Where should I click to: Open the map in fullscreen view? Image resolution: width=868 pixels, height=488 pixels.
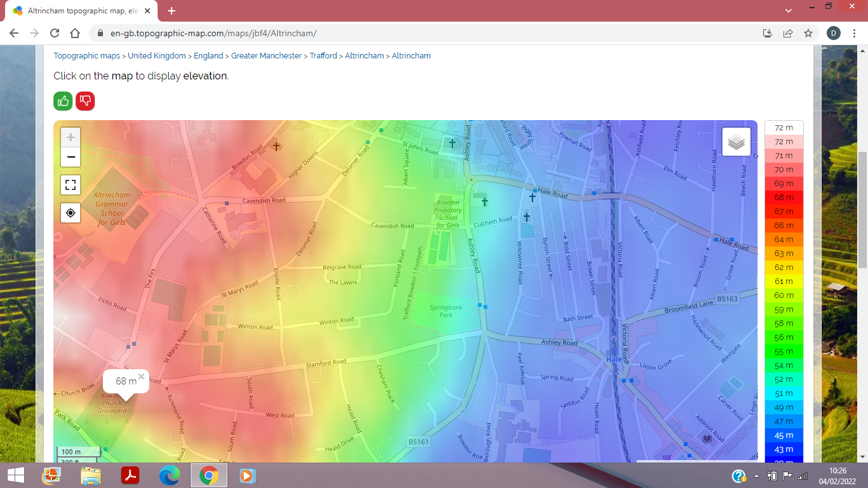[71, 185]
